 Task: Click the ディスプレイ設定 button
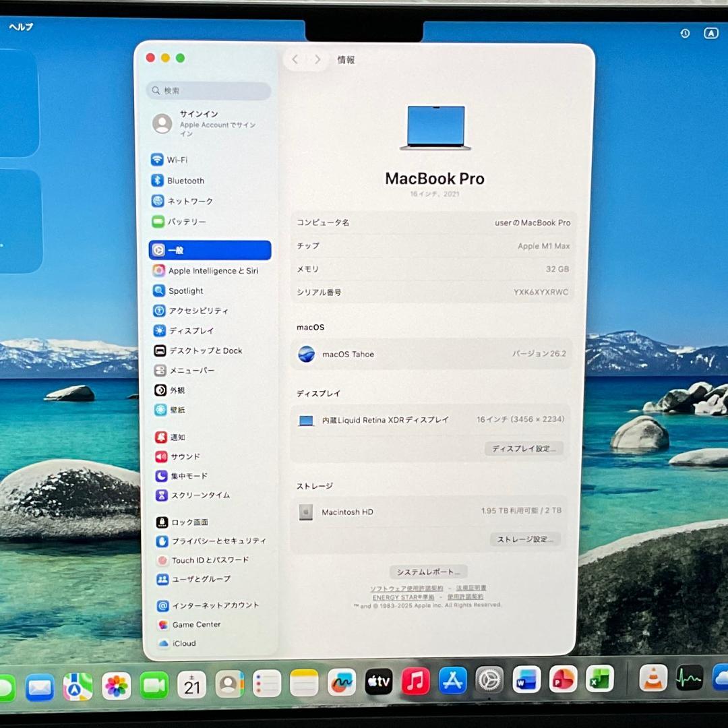(524, 448)
